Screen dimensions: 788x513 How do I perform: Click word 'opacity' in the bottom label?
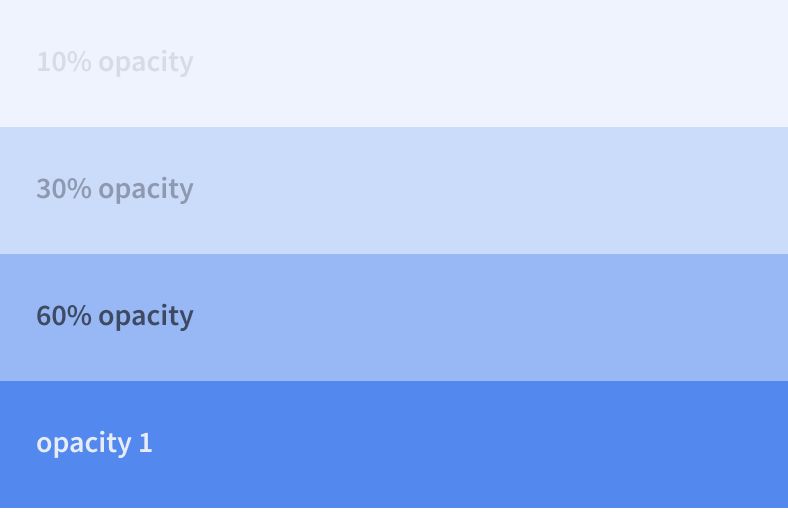83,445
